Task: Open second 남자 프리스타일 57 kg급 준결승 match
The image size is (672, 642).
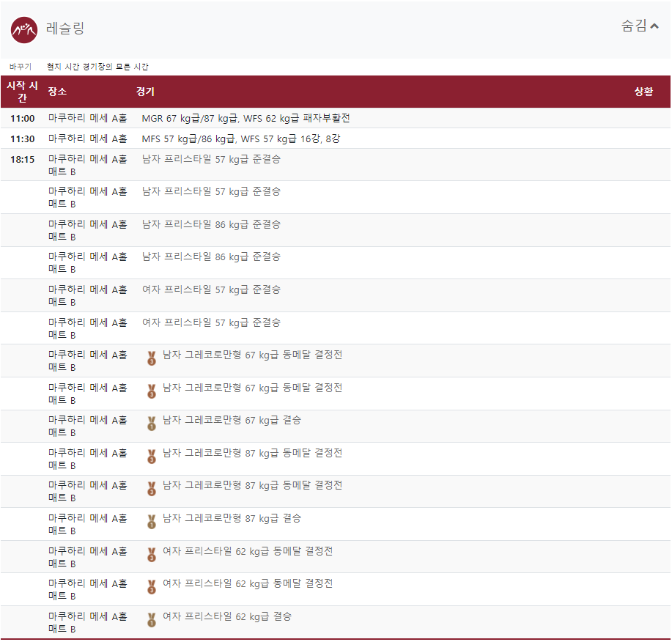Action: (x=211, y=191)
